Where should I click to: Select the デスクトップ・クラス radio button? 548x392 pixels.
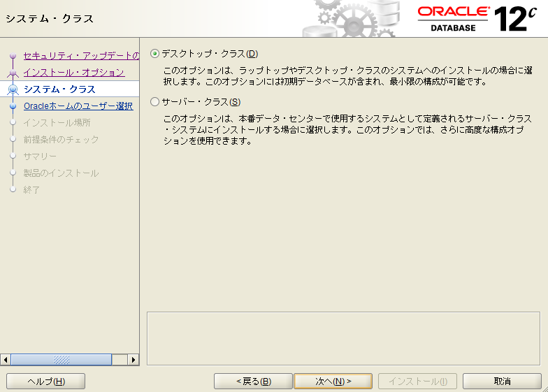(x=155, y=54)
